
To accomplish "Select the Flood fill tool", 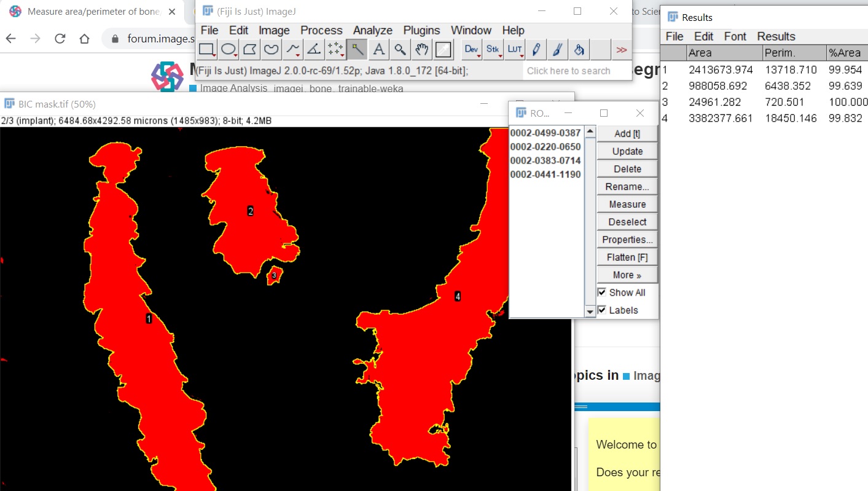I will pos(578,49).
